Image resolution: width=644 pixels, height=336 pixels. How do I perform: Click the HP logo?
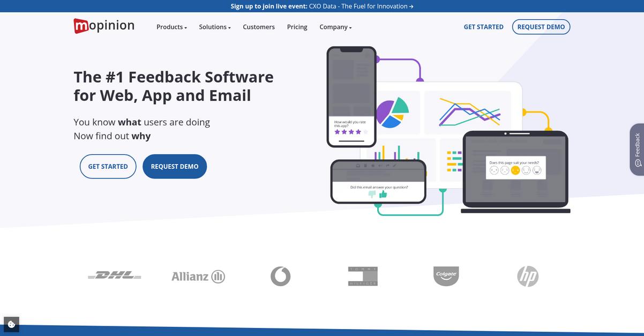[528, 277]
